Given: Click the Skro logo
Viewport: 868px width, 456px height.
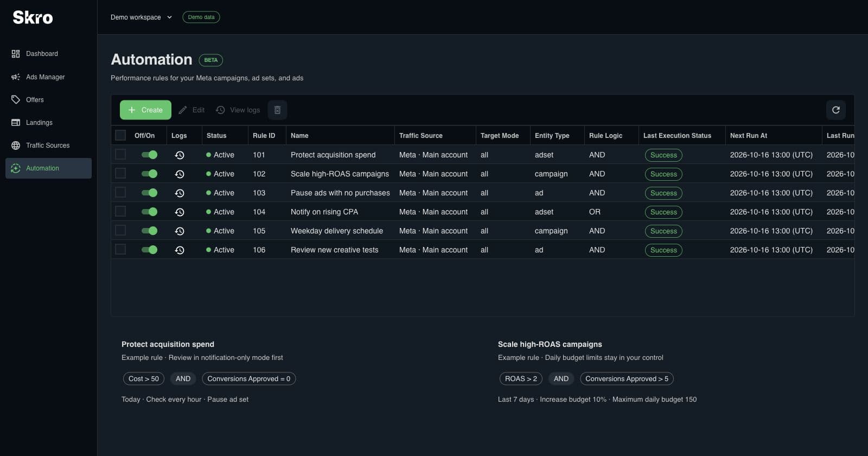Looking at the screenshot, I should coord(33,17).
